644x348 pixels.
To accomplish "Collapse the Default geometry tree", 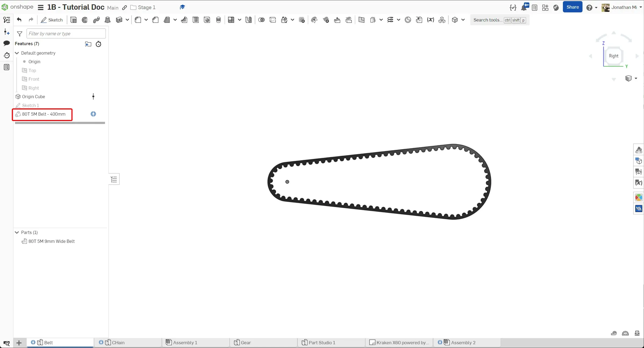I will 17,53.
